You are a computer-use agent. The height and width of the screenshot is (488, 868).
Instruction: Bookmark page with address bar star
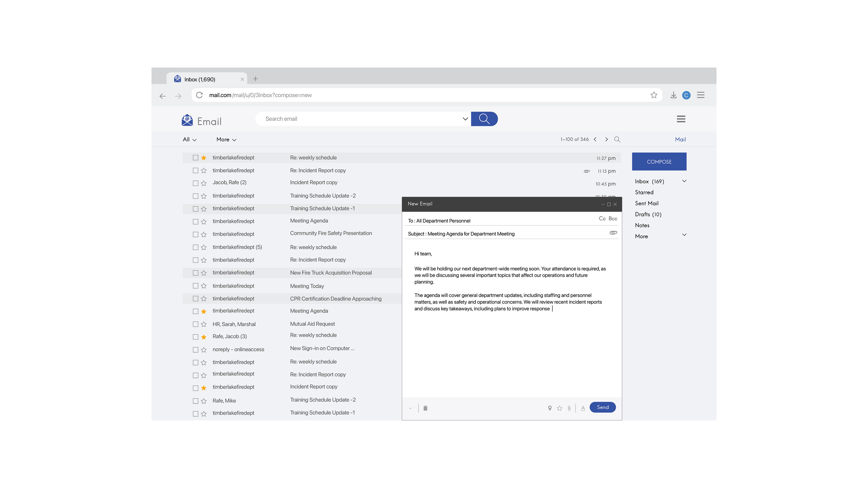click(x=654, y=95)
